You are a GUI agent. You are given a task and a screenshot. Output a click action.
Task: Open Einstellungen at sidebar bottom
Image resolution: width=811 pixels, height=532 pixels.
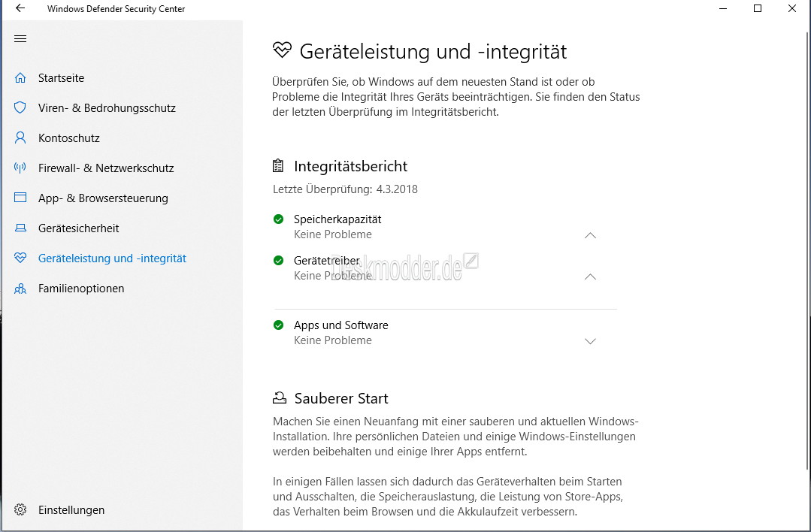click(x=71, y=509)
